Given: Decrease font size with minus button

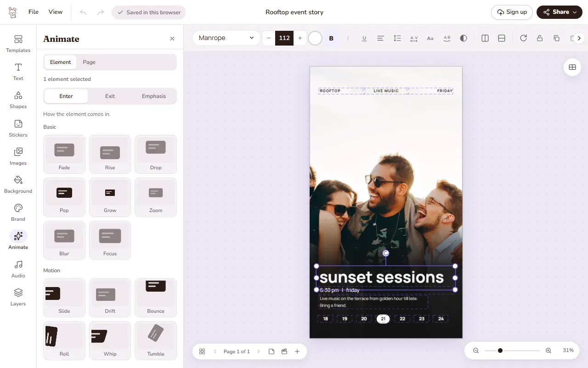Looking at the screenshot, I should click(269, 38).
